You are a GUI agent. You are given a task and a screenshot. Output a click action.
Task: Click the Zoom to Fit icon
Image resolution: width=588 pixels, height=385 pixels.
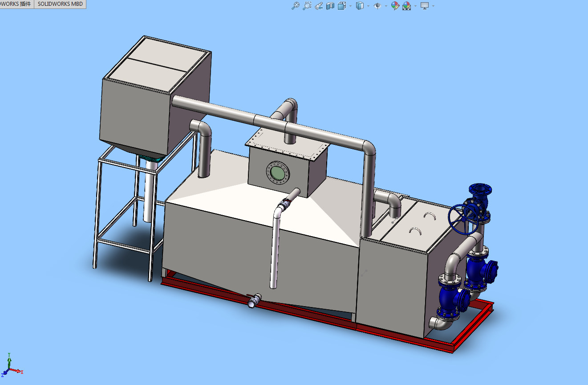click(295, 6)
